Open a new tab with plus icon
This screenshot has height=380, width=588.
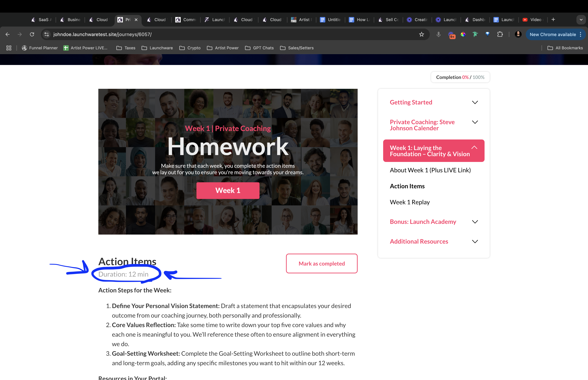point(553,20)
